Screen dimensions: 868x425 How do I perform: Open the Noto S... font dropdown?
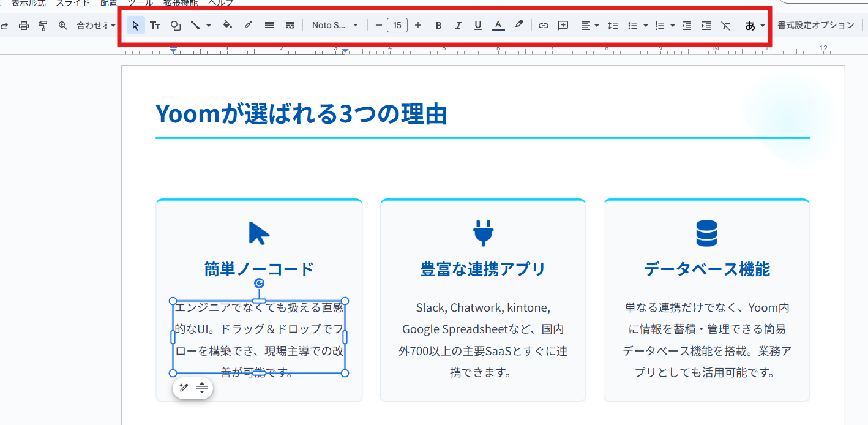pyautogui.click(x=335, y=25)
